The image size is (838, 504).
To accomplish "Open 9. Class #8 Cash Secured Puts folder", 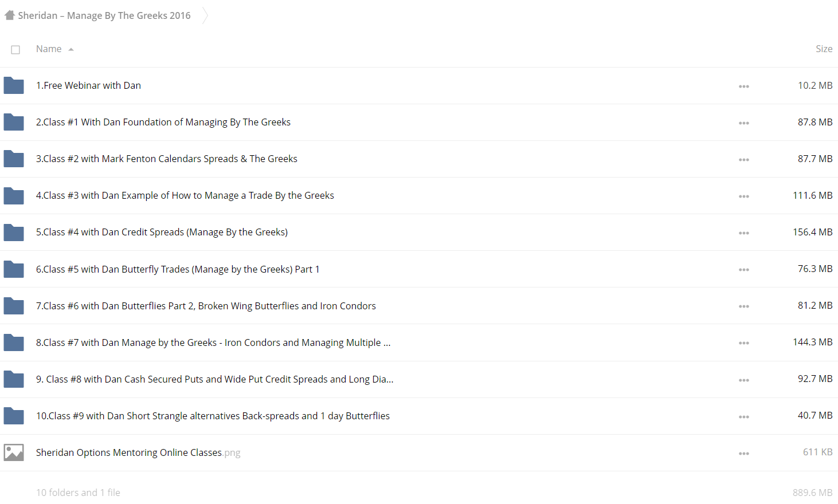I will (x=214, y=379).
